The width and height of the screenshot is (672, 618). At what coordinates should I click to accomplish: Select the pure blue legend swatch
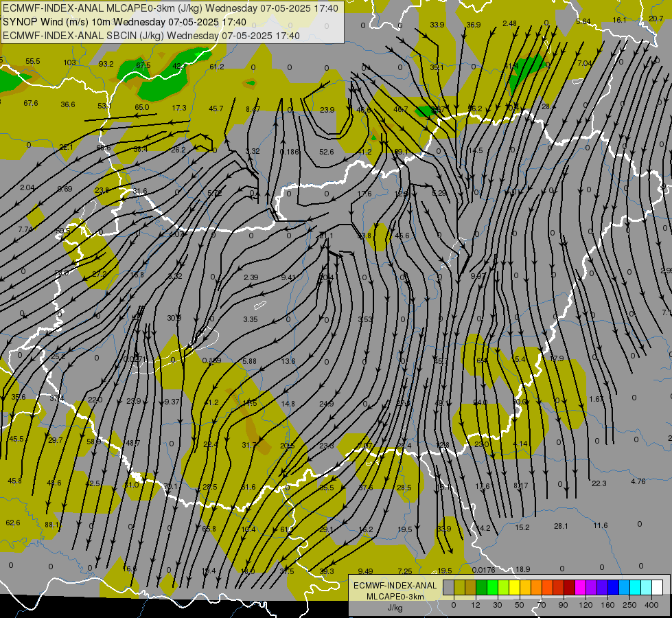614,587
